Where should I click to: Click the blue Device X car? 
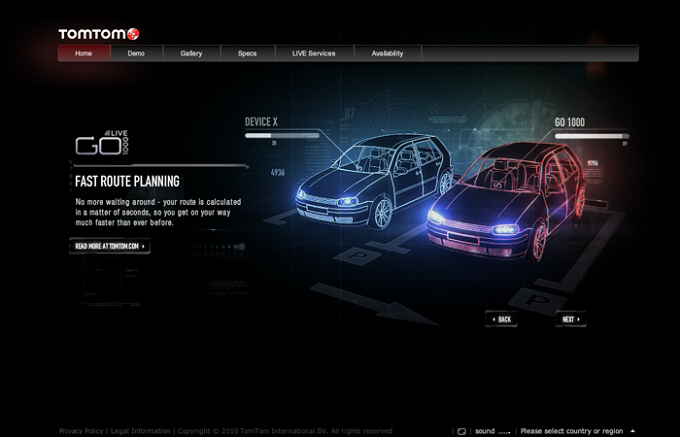375,181
